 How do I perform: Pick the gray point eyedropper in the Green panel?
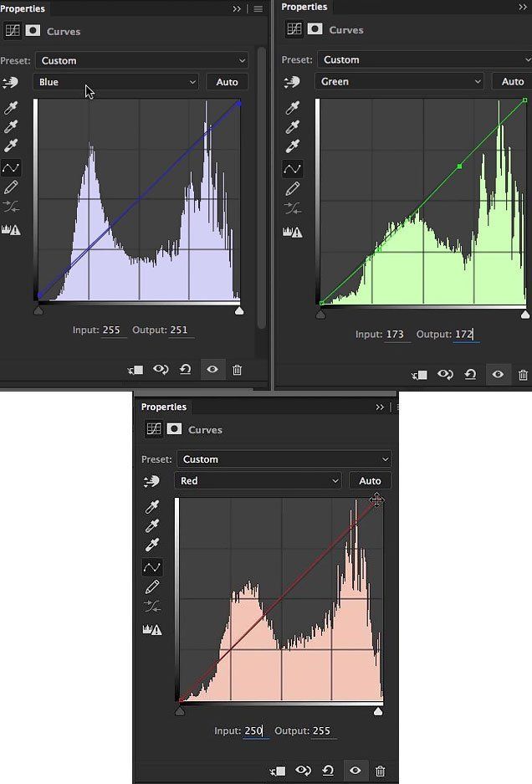tap(292, 127)
